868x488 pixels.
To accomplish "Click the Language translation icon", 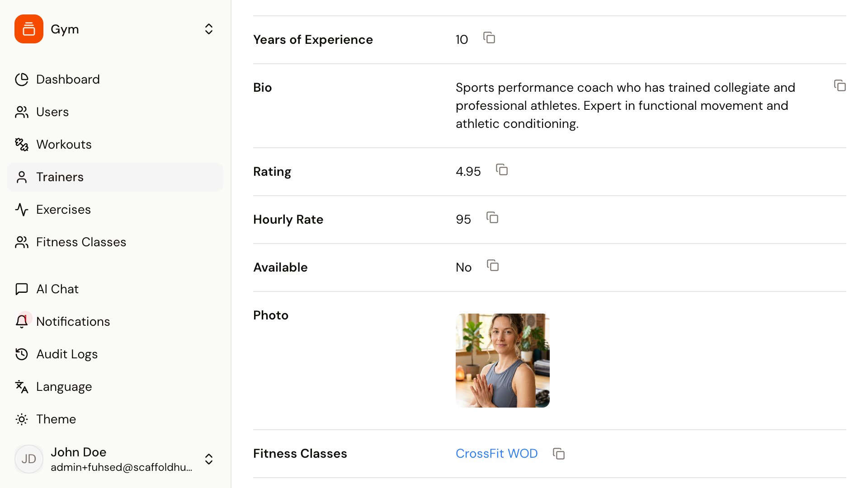I will pyautogui.click(x=22, y=386).
